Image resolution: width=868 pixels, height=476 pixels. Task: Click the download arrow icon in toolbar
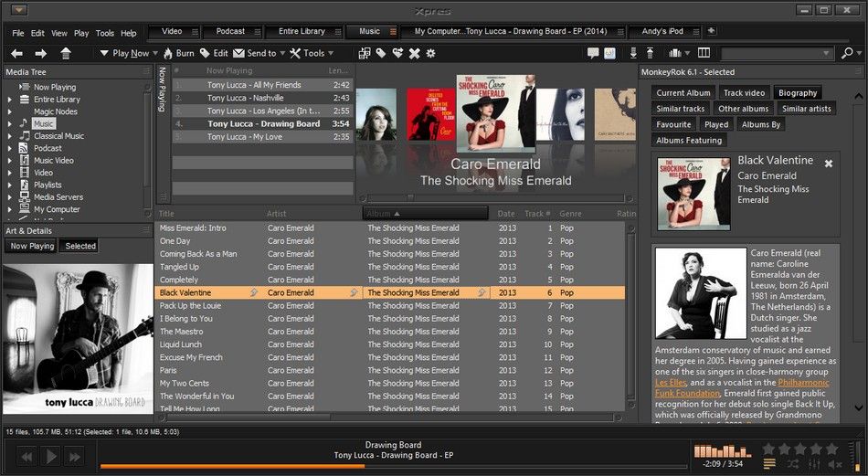[633, 53]
